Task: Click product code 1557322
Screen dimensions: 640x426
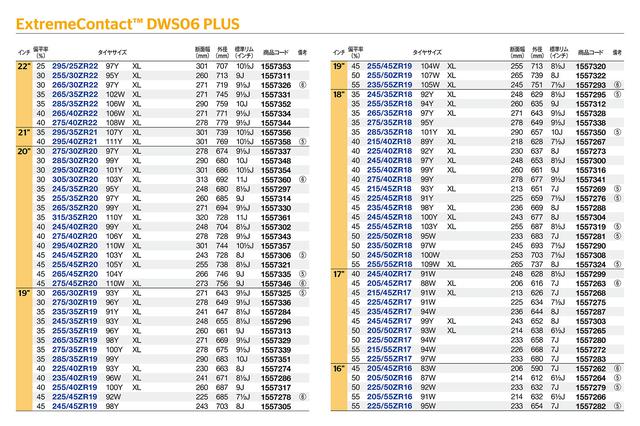Action: tap(591, 75)
